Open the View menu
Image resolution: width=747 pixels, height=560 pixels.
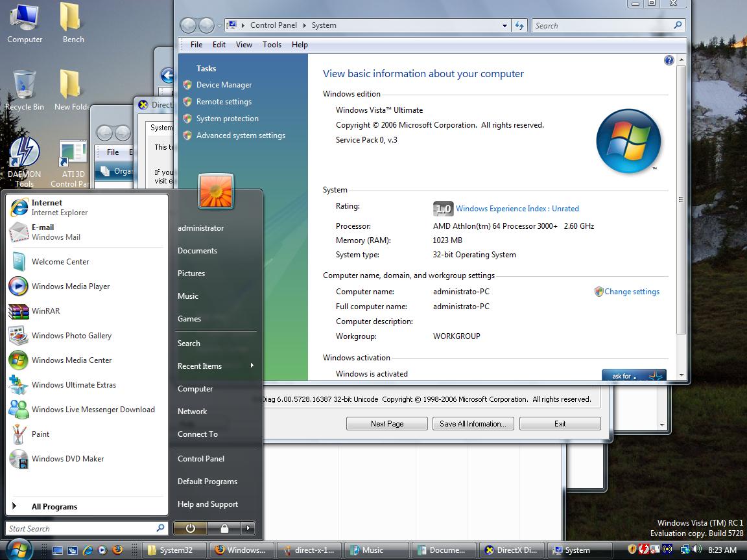pos(244,45)
